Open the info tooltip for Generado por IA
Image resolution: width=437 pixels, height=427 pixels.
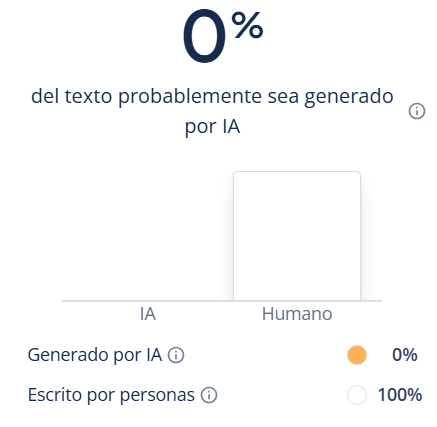tap(176, 355)
